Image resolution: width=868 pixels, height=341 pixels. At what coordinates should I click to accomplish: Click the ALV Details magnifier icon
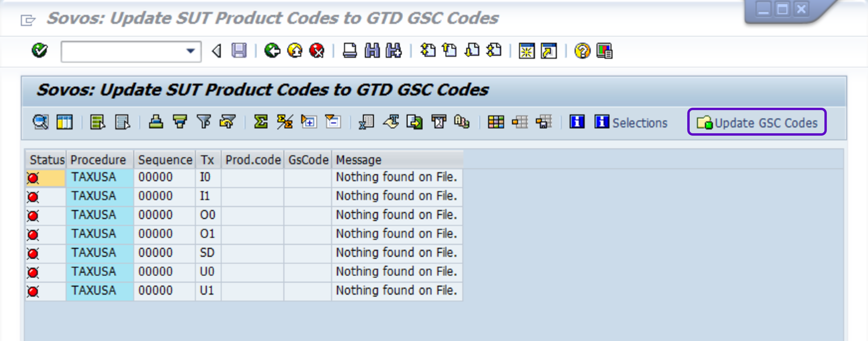tap(40, 122)
